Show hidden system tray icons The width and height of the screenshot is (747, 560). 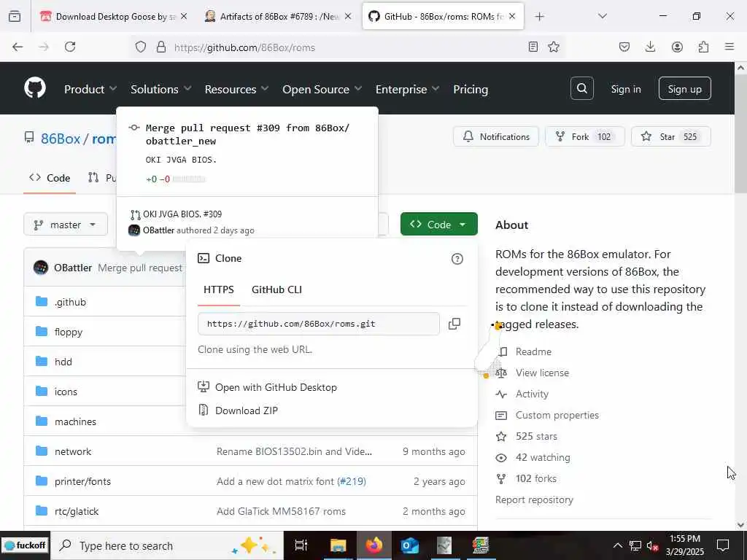617,545
